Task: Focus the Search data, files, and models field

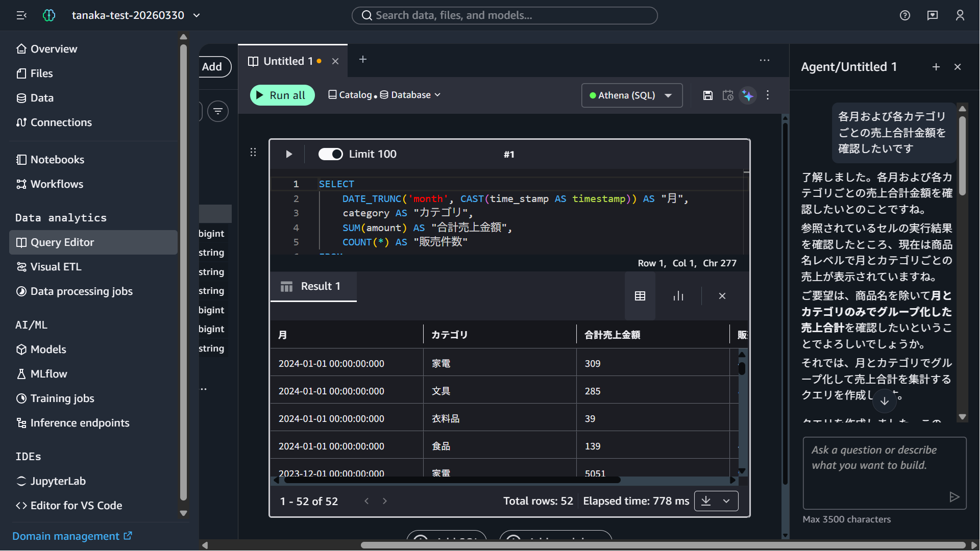Action: (x=504, y=15)
